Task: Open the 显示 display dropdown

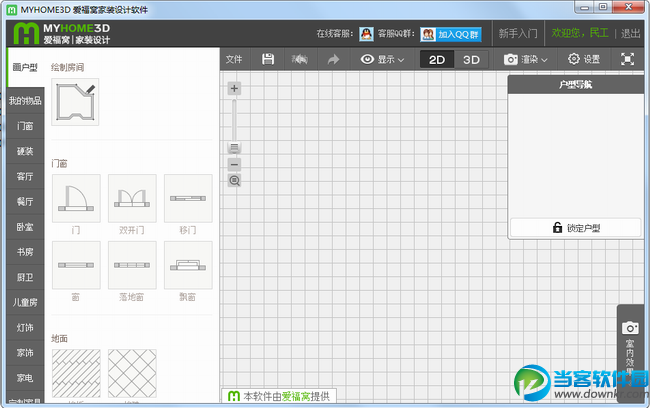Action: click(x=382, y=59)
